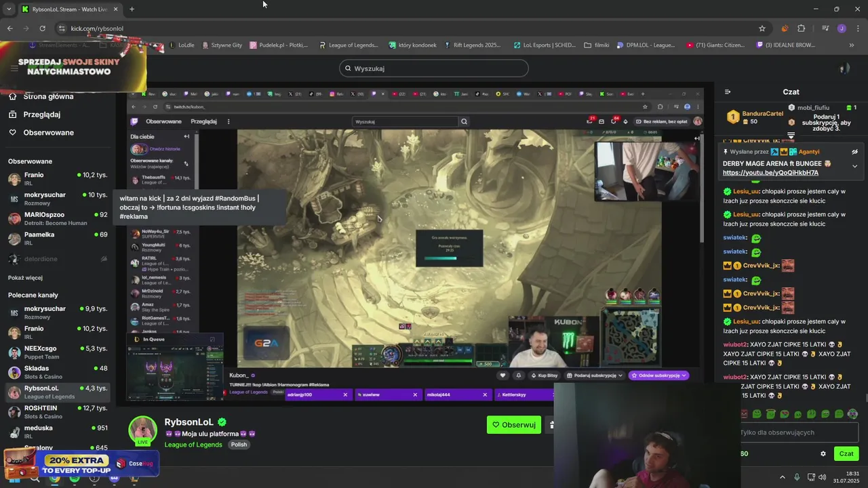The height and width of the screenshot is (488, 868).
Task: Reload the kick.com page
Action: tap(42, 28)
